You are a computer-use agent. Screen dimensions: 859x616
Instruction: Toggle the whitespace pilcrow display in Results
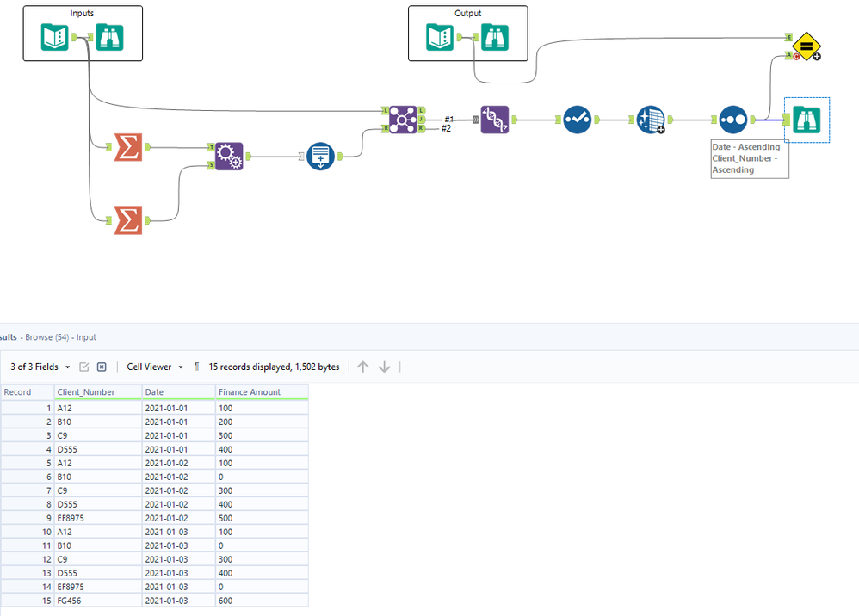tap(196, 367)
